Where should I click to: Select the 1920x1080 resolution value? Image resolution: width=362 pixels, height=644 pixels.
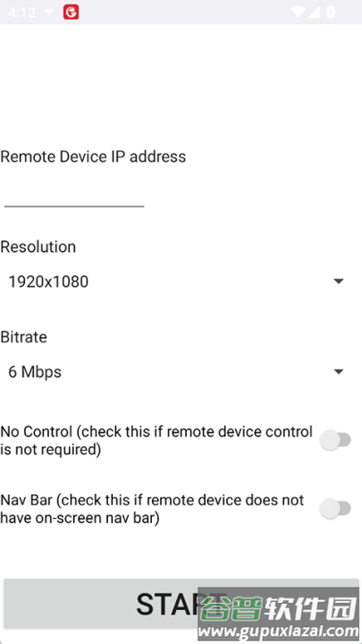click(48, 282)
